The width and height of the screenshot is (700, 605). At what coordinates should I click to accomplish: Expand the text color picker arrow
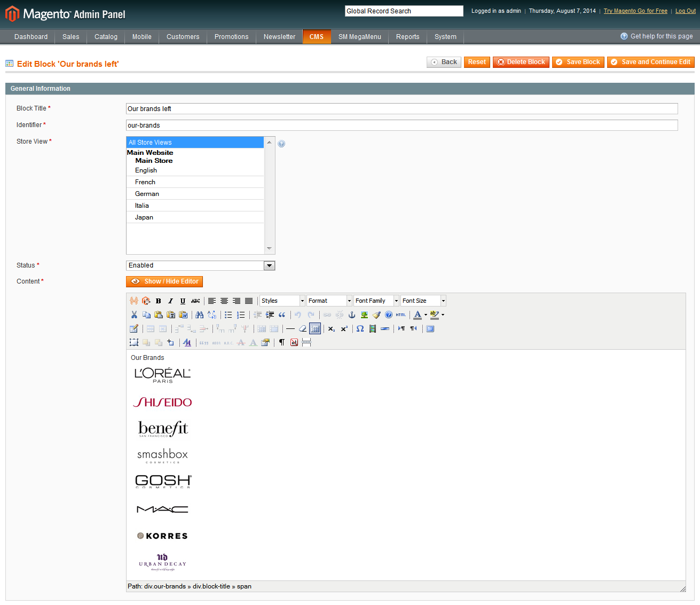[x=426, y=315]
